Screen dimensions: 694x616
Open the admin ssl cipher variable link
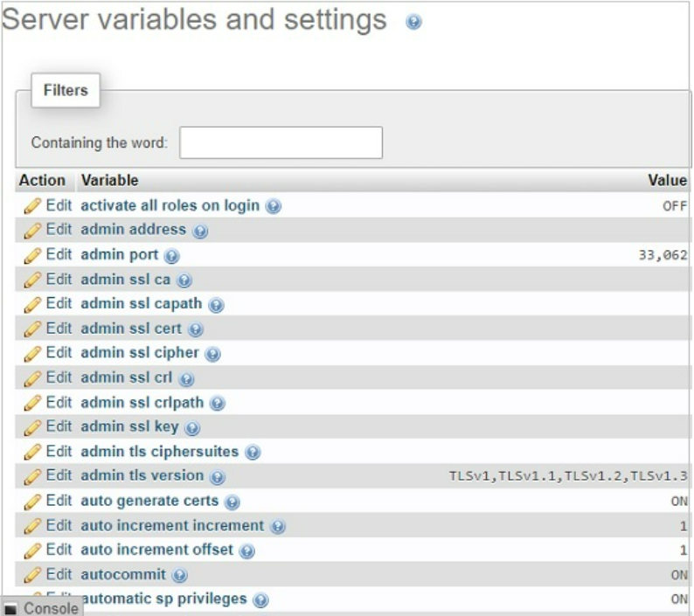[x=140, y=353]
